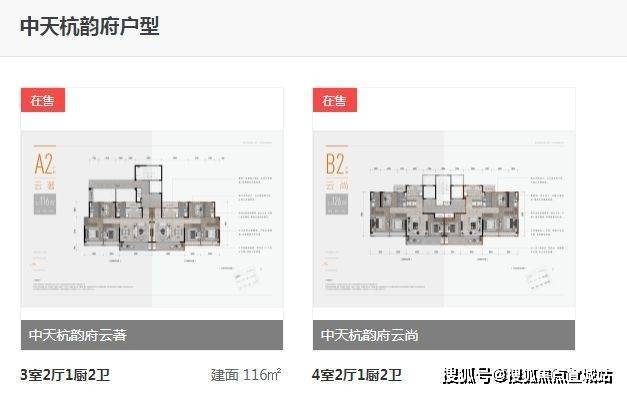Viewport: 627px width, 393px height.
Task: Click the 云著 text beside the A2 plan
Action: pos(45,185)
